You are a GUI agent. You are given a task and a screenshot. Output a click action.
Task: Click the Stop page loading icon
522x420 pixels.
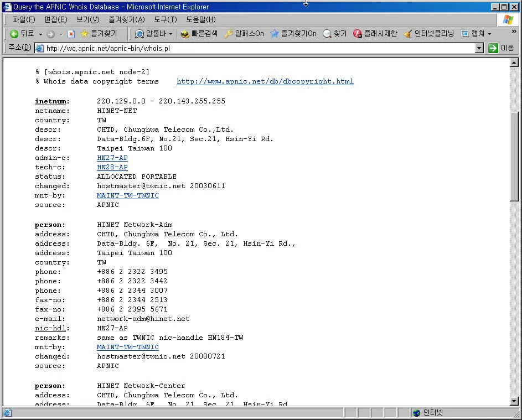(71, 34)
